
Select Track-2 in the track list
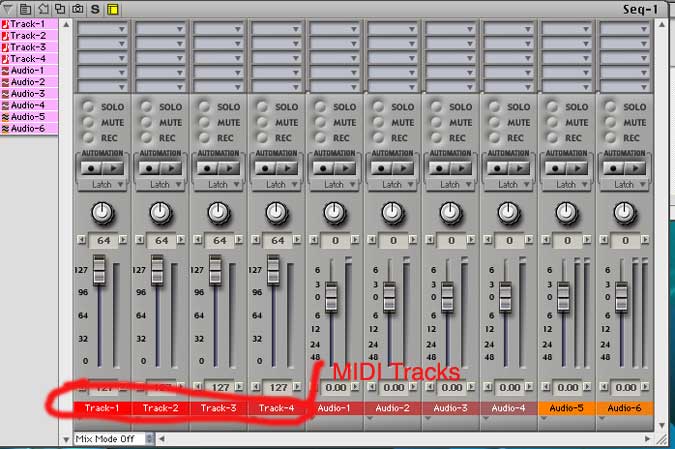coord(27,35)
